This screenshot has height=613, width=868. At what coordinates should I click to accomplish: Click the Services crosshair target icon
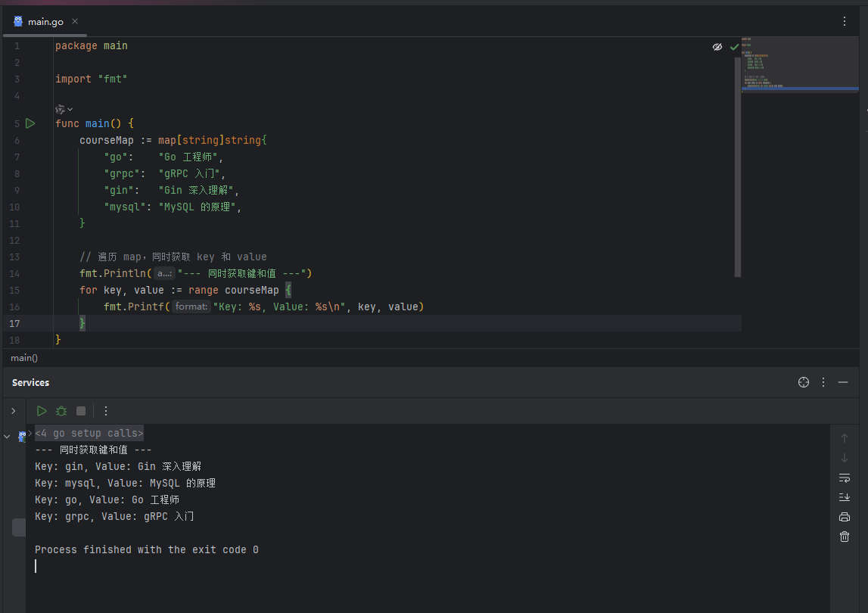tap(803, 382)
